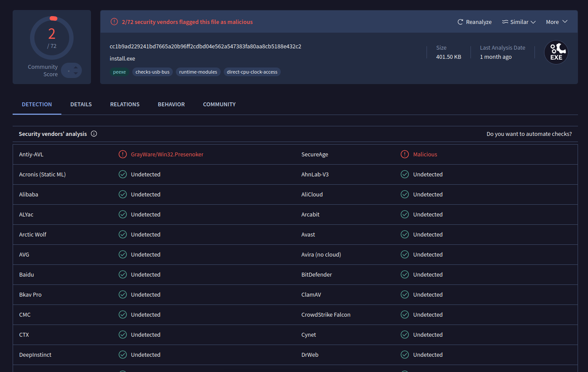The image size is (588, 372).
Task: Click the BitDefender vendor name
Action: pos(316,274)
